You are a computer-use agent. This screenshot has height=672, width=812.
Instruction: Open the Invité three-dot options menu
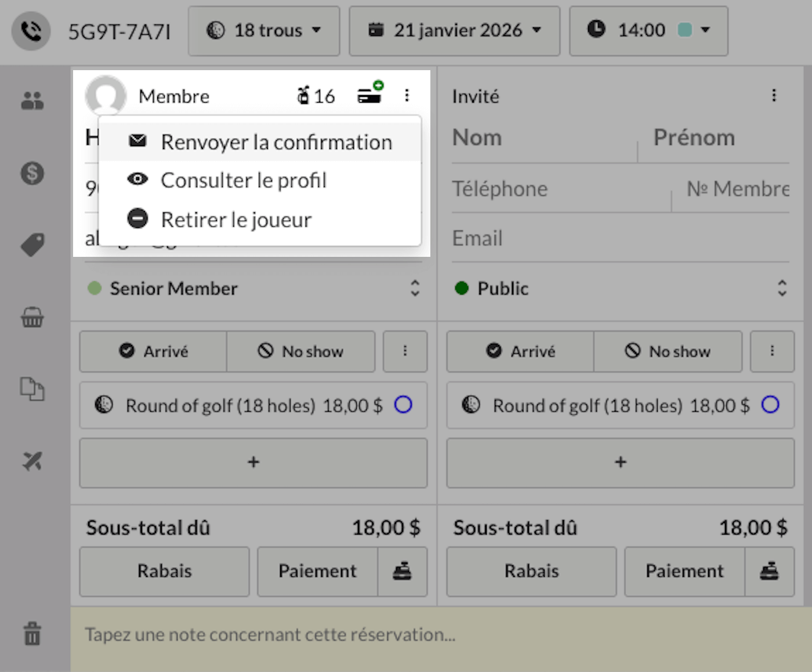click(x=774, y=95)
